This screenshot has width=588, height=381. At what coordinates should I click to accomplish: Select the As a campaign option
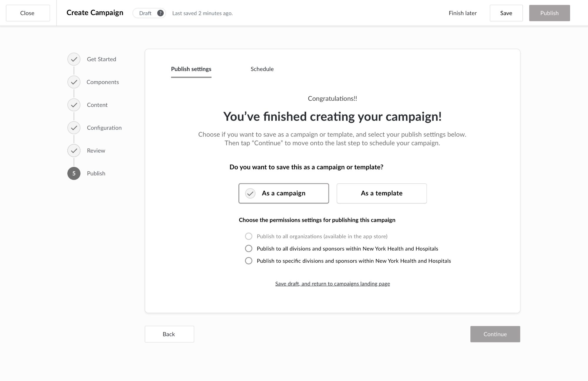283,193
